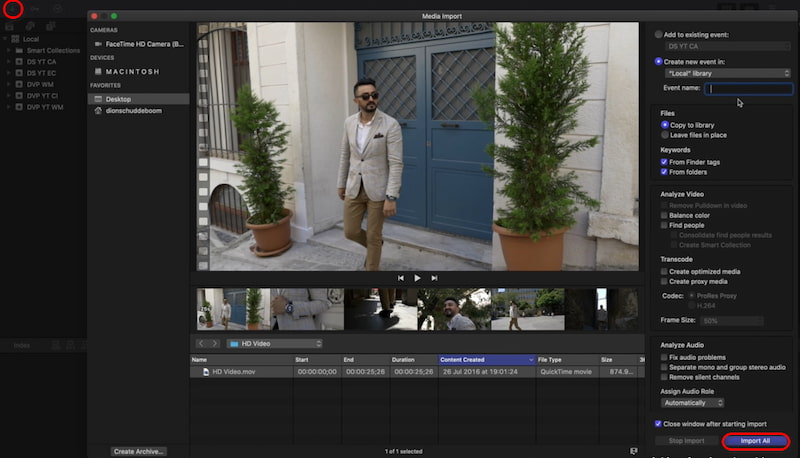800x458 pixels.
Task: Click the background tasks checkmark icon
Action: click(x=57, y=9)
